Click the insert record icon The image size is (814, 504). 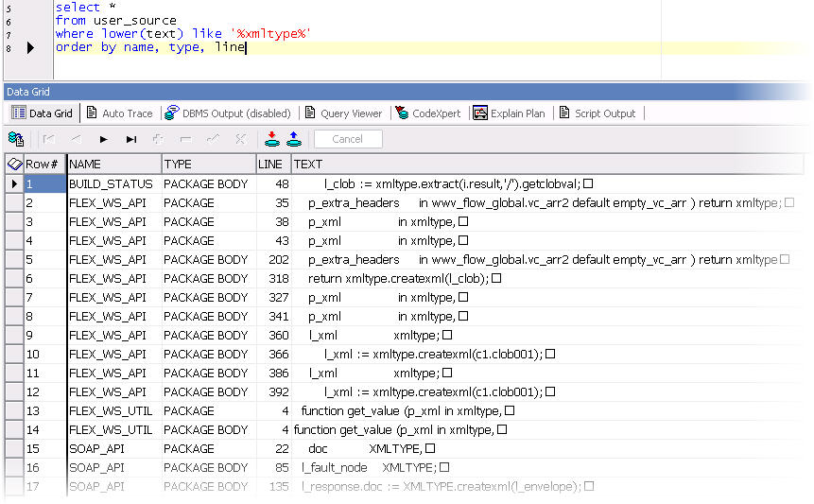[158, 139]
